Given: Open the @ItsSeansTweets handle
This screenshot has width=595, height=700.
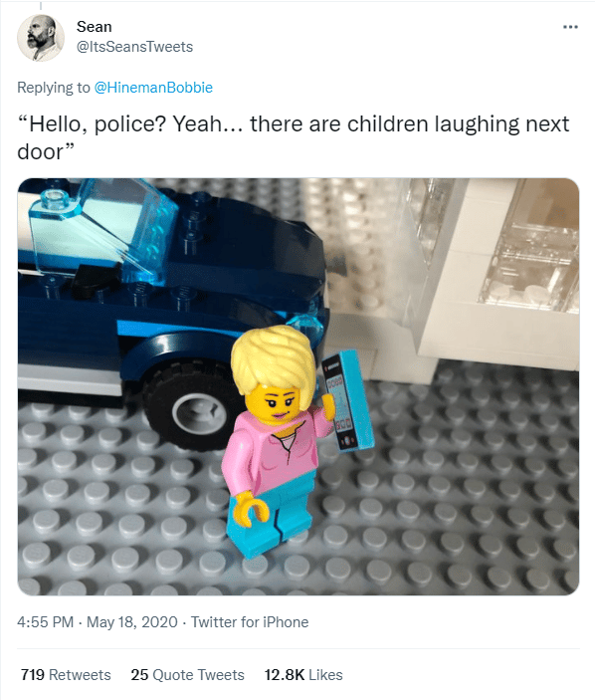Looking at the screenshot, I should tap(134, 47).
